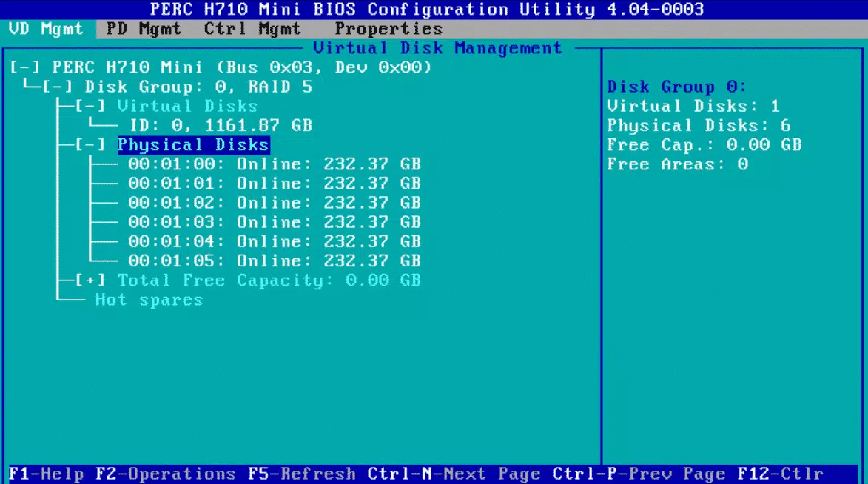This screenshot has width=868, height=484.
Task: Click the Free Cap.: 0.00 GB info line
Action: point(704,145)
